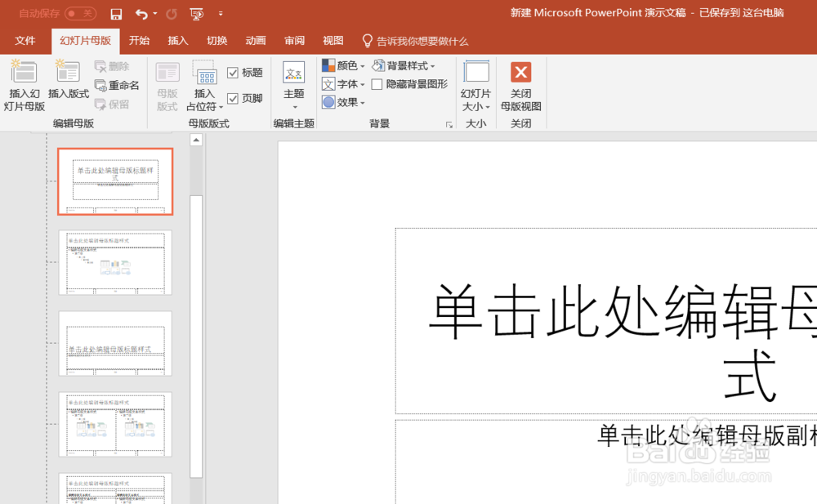Open the undo history dropdown arrow
The image size is (817, 504).
pyautogui.click(x=155, y=14)
